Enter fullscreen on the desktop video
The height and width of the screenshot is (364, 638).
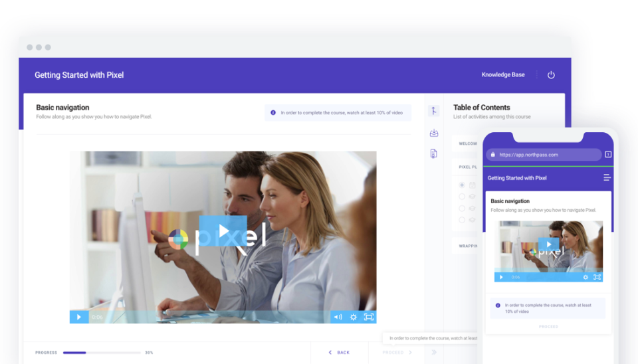(369, 317)
